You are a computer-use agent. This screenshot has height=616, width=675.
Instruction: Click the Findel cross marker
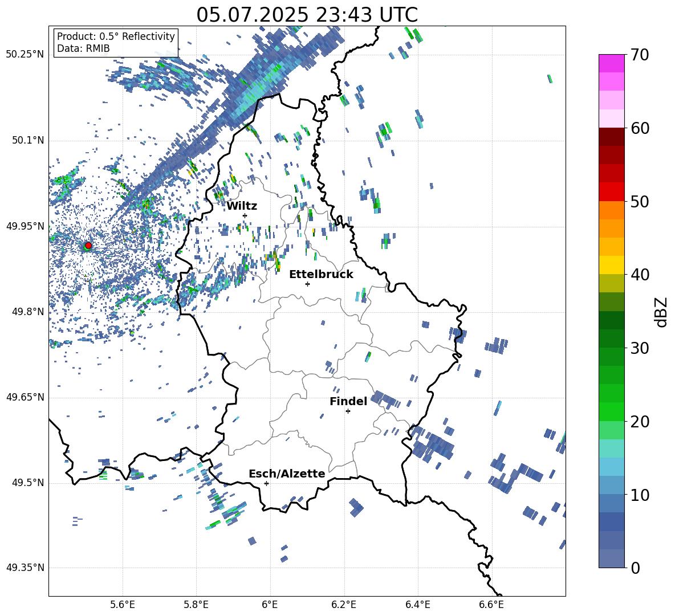[348, 411]
